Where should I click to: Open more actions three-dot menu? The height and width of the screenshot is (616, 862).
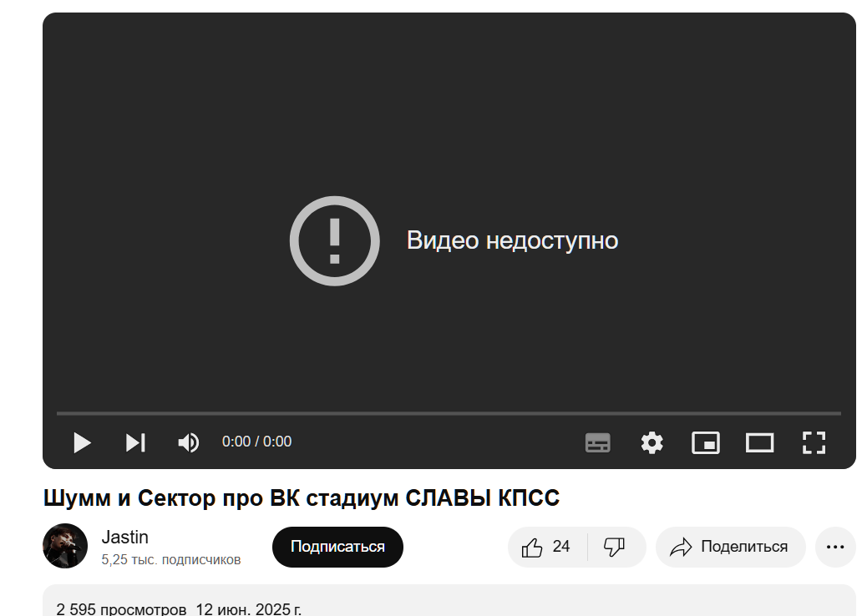coord(835,548)
